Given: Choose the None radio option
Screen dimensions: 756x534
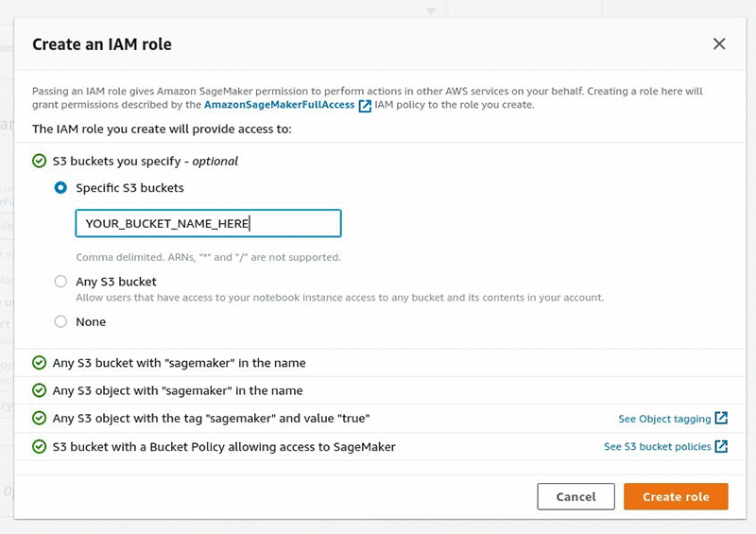Looking at the screenshot, I should (61, 321).
